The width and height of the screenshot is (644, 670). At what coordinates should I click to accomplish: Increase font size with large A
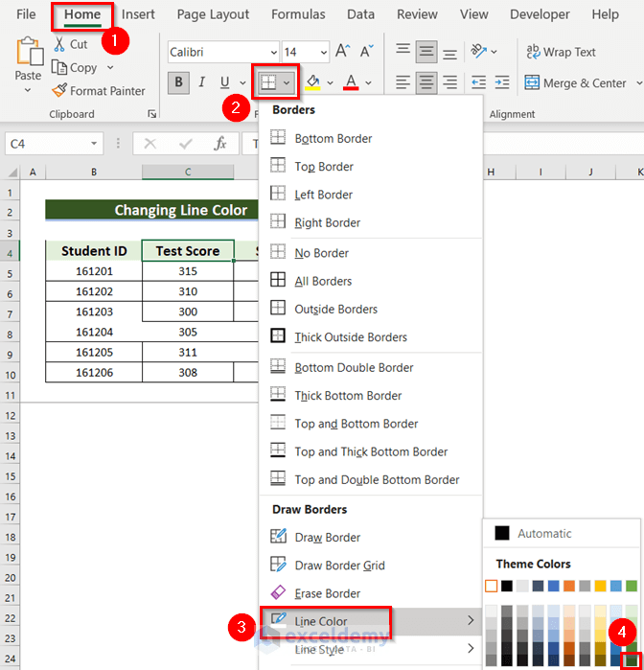pyautogui.click(x=342, y=51)
